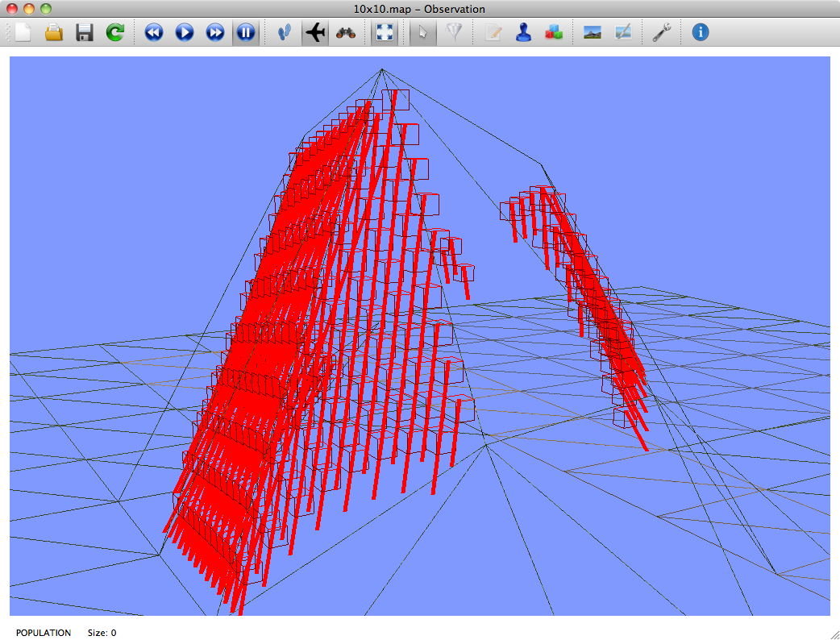
Task: Switch to footsteps walk mode
Action: (x=285, y=33)
